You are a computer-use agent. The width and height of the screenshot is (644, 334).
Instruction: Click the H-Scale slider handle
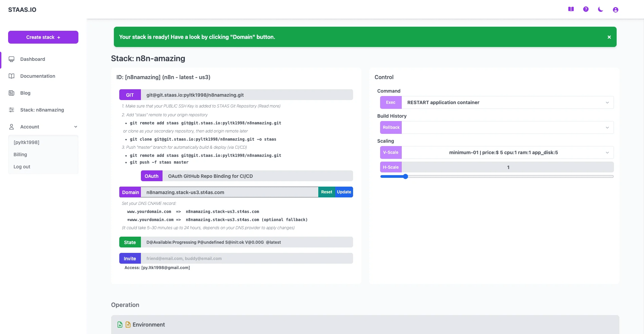[x=405, y=176]
